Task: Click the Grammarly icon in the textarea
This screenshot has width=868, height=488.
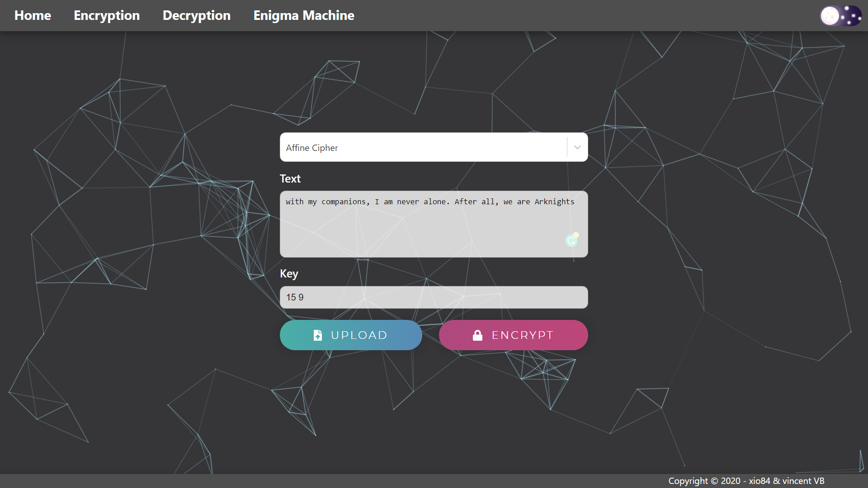Action: pyautogui.click(x=571, y=241)
